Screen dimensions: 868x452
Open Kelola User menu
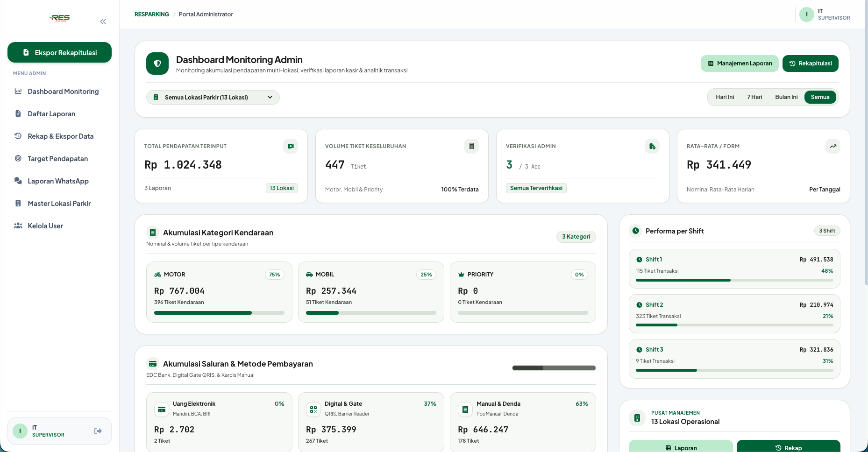click(60, 226)
